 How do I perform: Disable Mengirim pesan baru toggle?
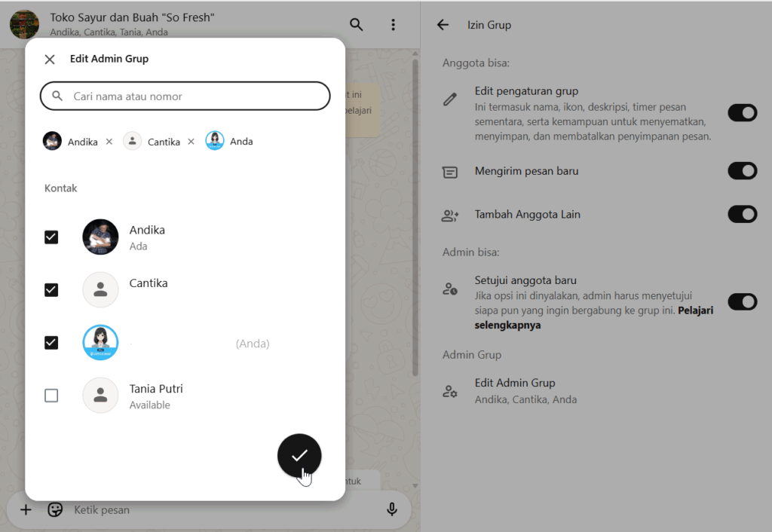[x=742, y=171]
